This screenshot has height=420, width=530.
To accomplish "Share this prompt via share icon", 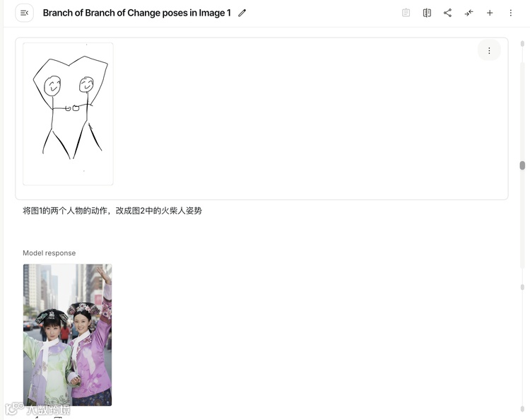I will click(447, 13).
